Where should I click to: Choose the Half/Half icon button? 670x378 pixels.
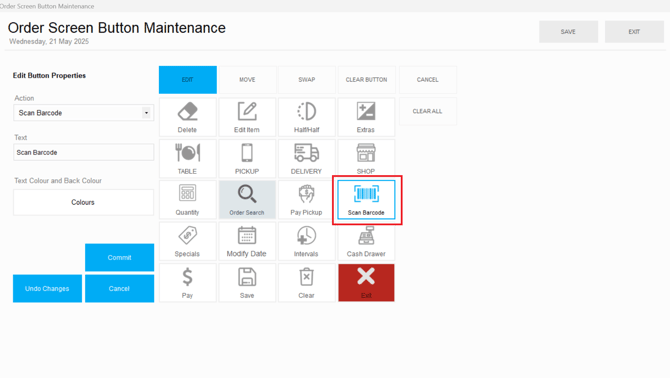[306, 117]
